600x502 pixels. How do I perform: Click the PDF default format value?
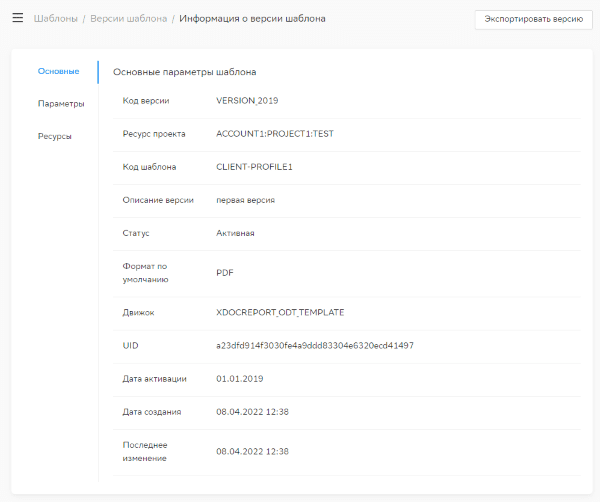point(225,272)
